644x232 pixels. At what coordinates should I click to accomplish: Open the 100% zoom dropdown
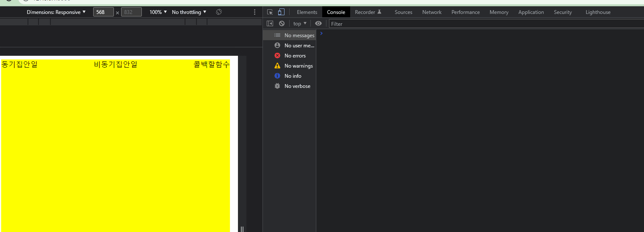coord(158,12)
